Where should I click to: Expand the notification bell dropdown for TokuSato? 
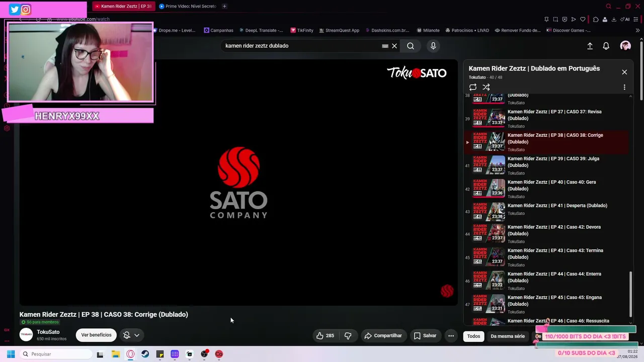131,335
